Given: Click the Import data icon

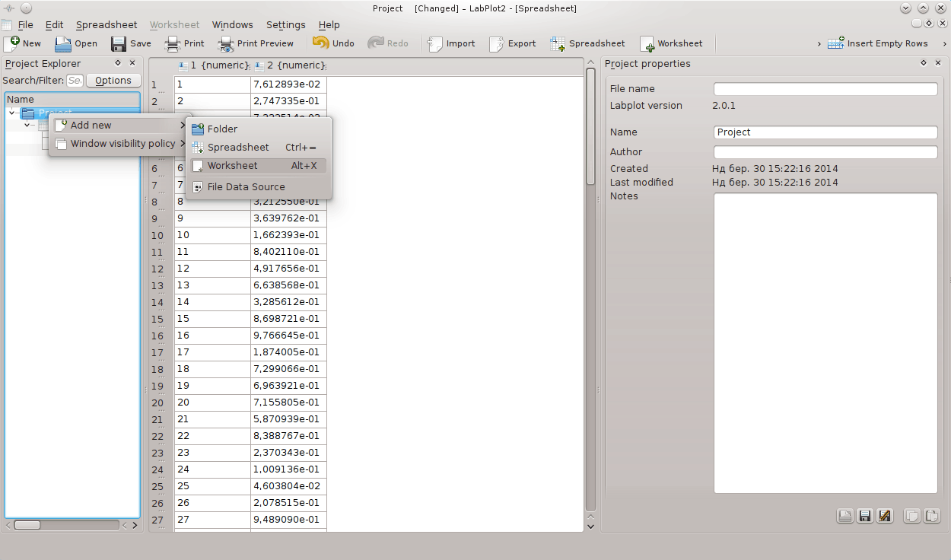Looking at the screenshot, I should click(x=436, y=43).
